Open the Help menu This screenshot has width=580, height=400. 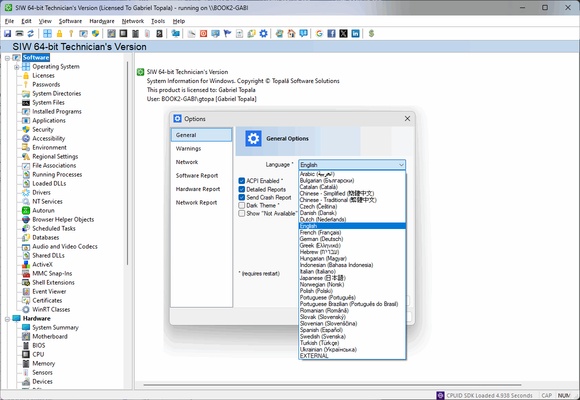(x=179, y=21)
